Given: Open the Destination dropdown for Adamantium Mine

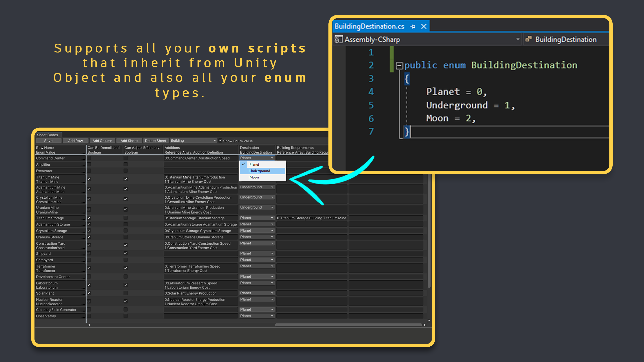Looking at the screenshot, I should click(x=257, y=187).
